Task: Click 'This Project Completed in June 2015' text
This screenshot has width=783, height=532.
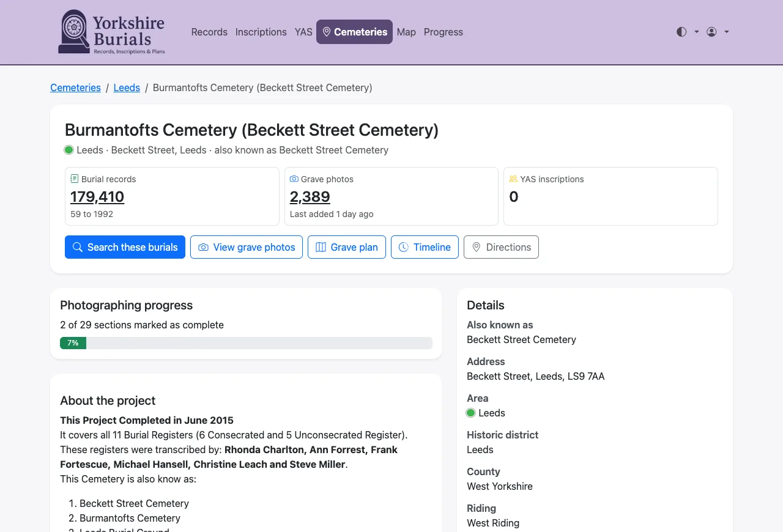Action: tap(147, 420)
